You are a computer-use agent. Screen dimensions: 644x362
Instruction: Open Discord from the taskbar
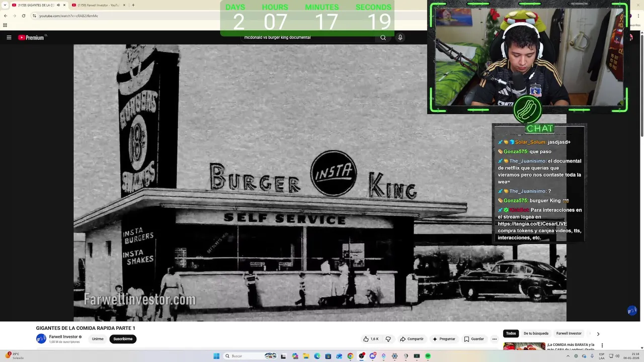click(372, 356)
